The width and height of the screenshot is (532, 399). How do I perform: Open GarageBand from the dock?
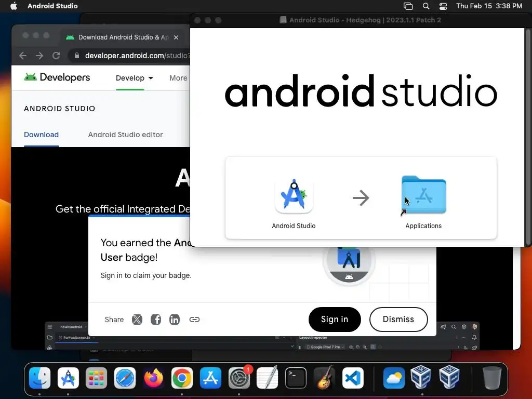324,378
